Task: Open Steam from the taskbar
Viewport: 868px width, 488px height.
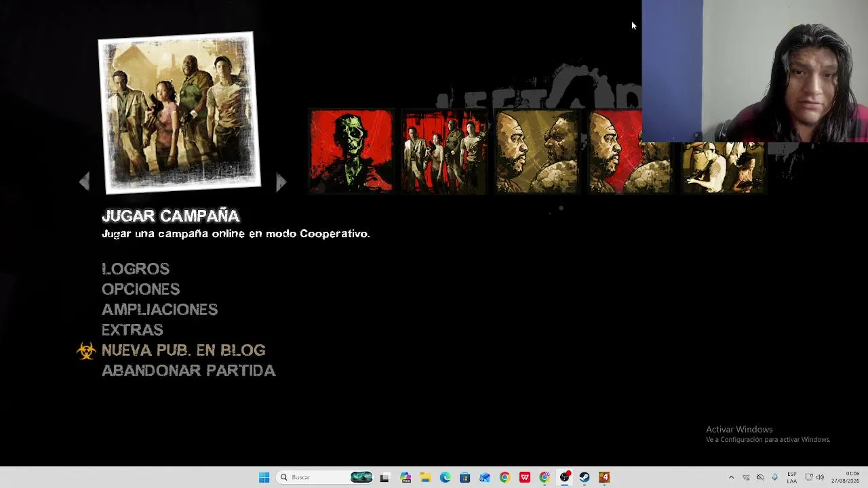Action: coord(585,477)
